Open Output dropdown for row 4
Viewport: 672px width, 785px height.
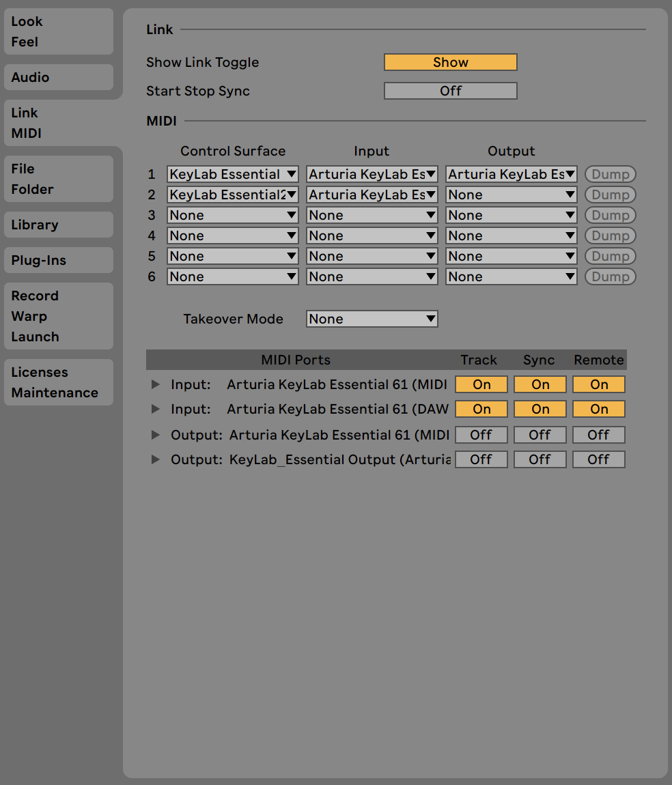coord(512,235)
